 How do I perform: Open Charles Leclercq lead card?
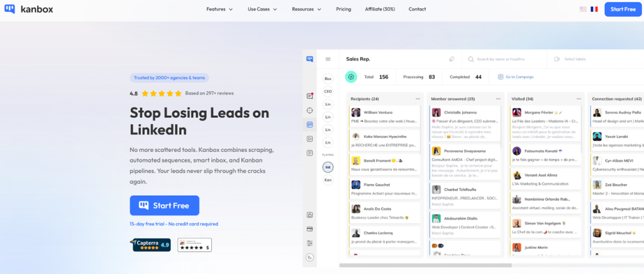coord(384,237)
